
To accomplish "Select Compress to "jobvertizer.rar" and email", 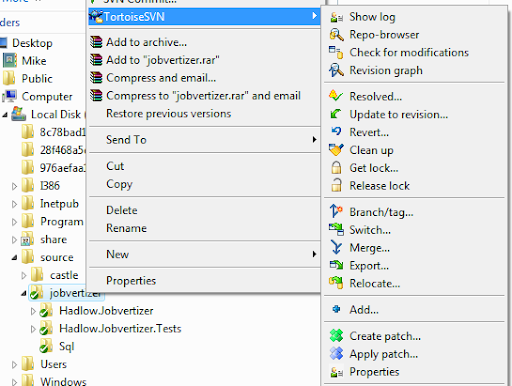I will (x=205, y=96).
